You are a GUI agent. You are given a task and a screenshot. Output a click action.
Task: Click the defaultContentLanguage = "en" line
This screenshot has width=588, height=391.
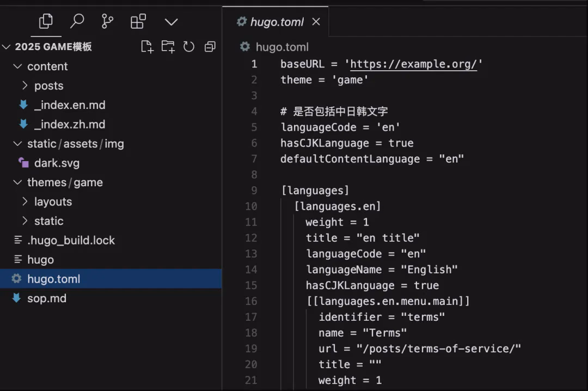tap(372, 159)
